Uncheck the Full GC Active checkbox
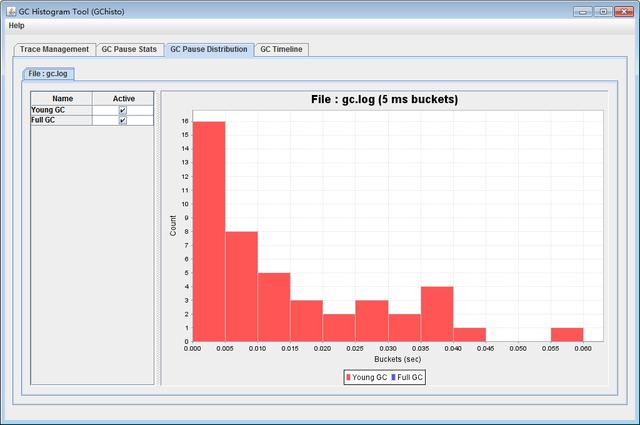Viewport: 640px width, 425px height. click(x=122, y=120)
